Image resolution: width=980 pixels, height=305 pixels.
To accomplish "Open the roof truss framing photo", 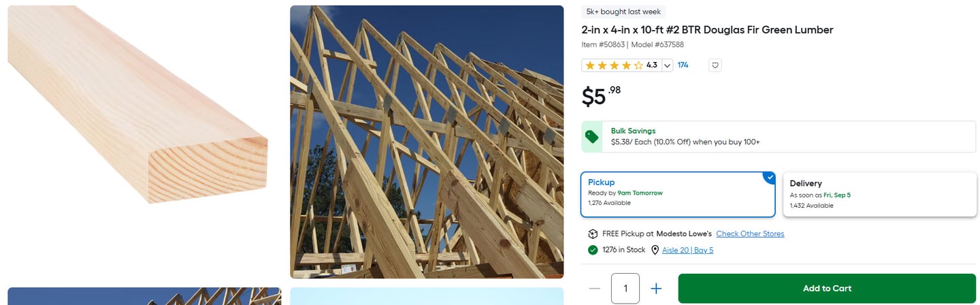I will click(x=427, y=142).
